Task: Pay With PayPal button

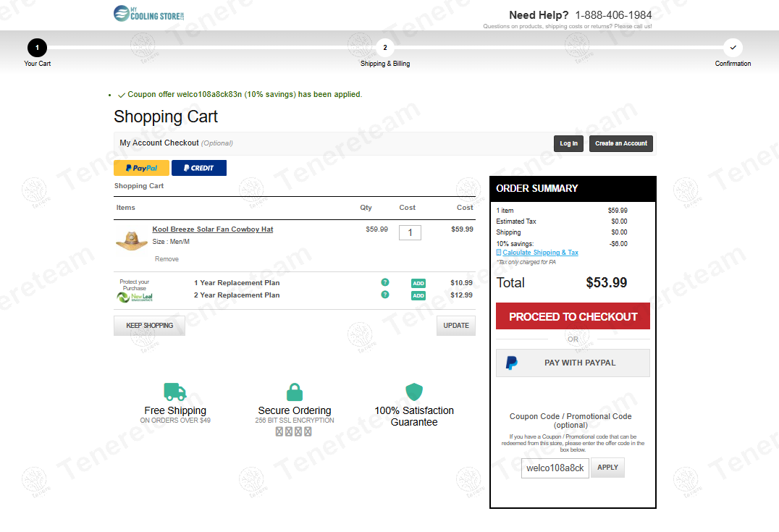Action: tap(573, 363)
